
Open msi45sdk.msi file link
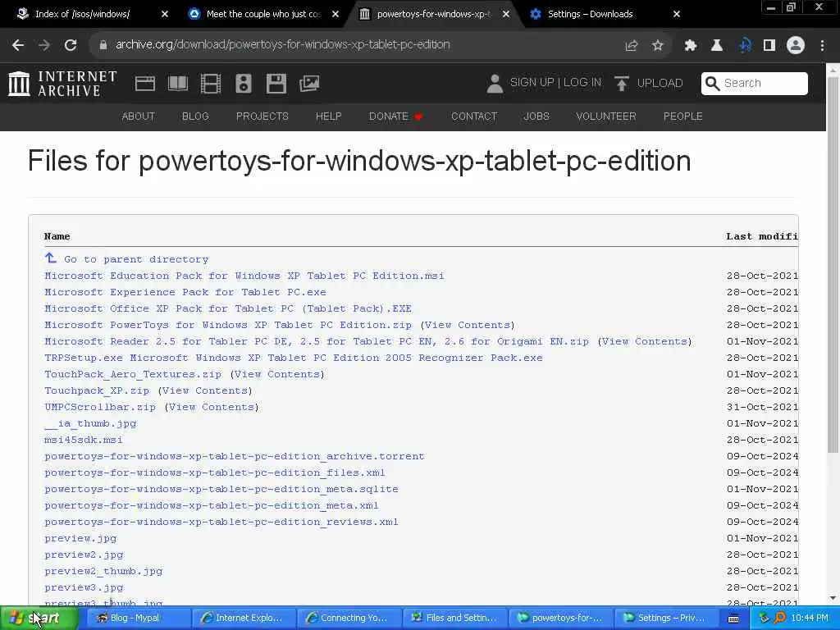click(x=84, y=440)
